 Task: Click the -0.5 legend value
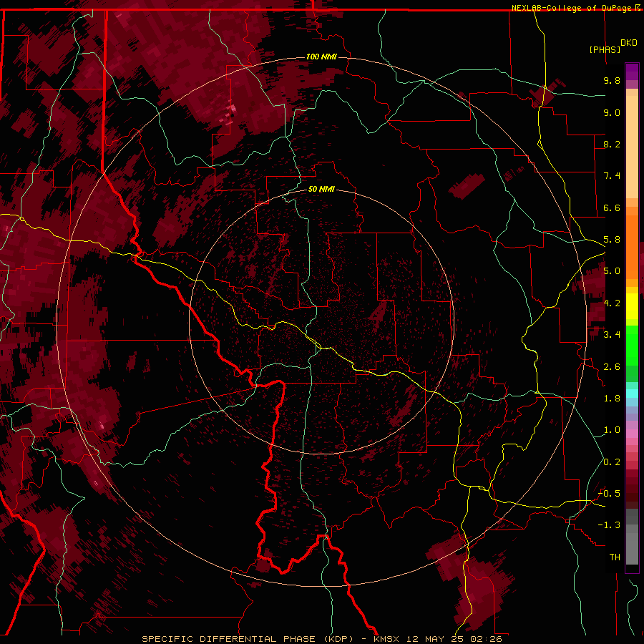pos(609,494)
